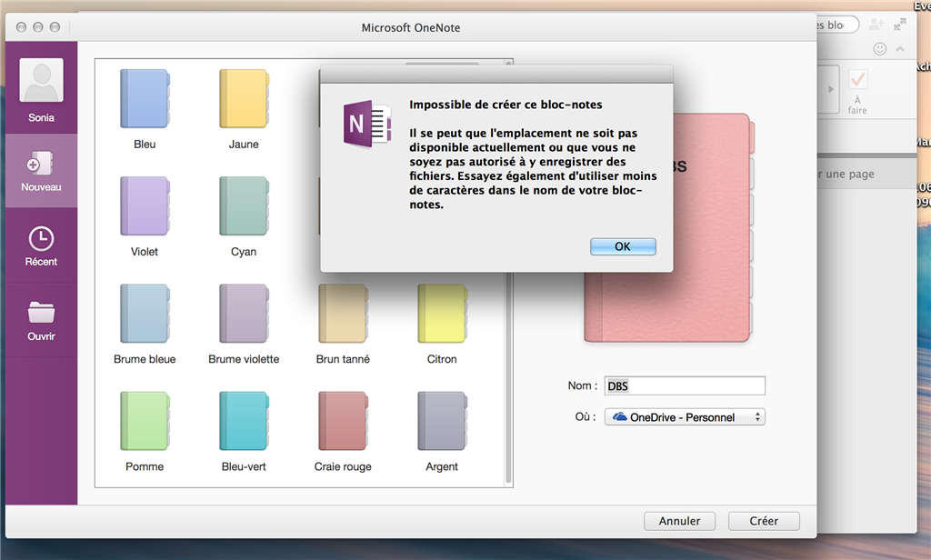The height and width of the screenshot is (560, 931).
Task: Click the Créer button
Action: (764, 521)
